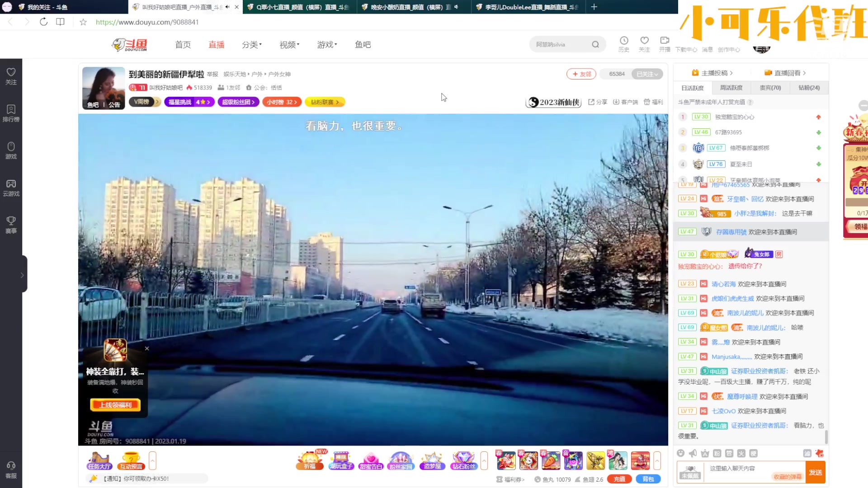This screenshot has width=868, height=488.
Task: Open the 视频 video dropdown
Action: tap(288, 44)
